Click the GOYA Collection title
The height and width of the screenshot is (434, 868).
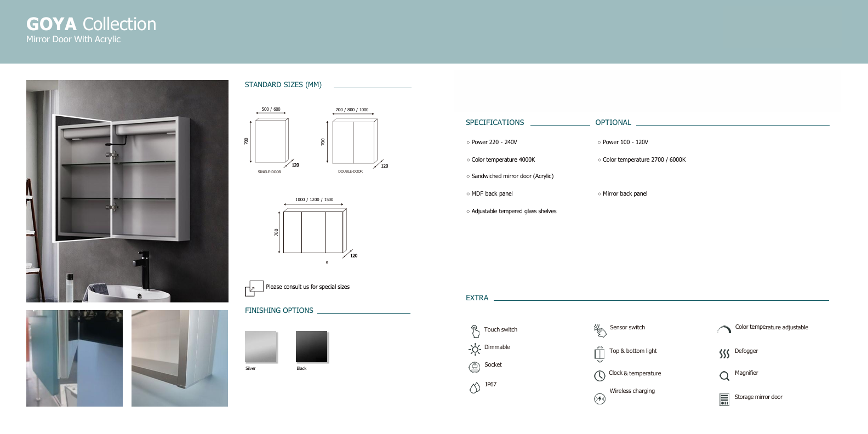[91, 24]
